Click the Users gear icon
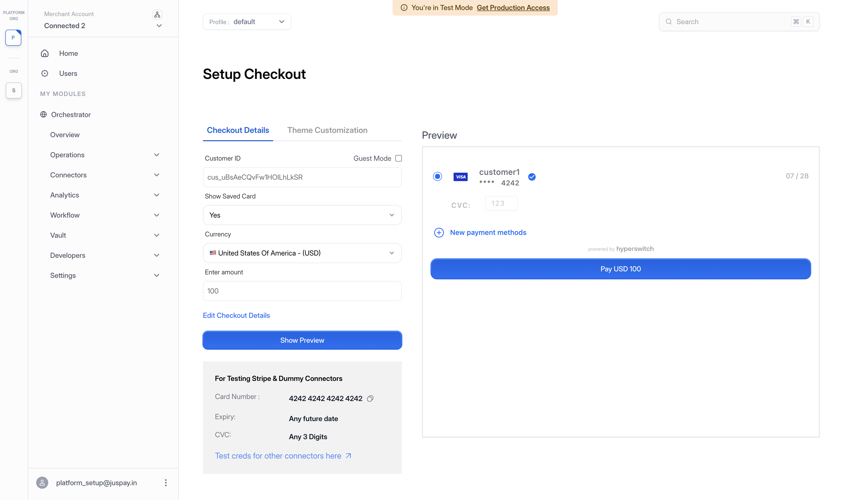Screen dimensions: 868x500 click(x=45, y=73)
